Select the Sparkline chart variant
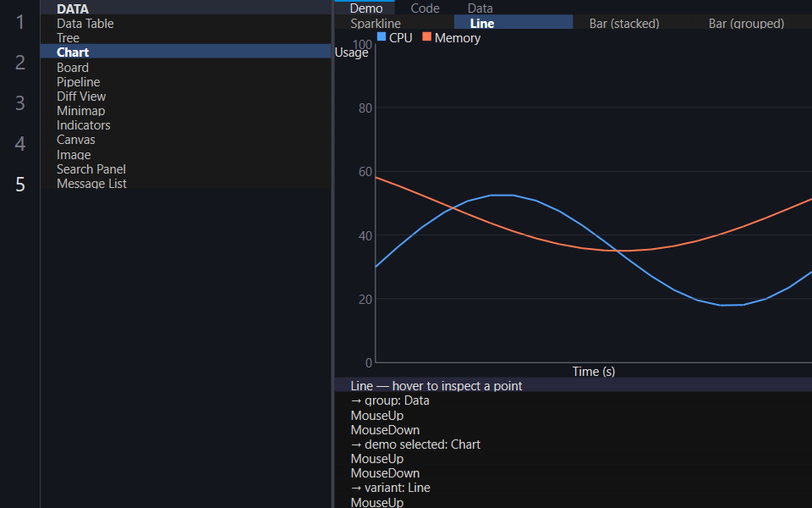This screenshot has height=508, width=812. click(x=394, y=24)
